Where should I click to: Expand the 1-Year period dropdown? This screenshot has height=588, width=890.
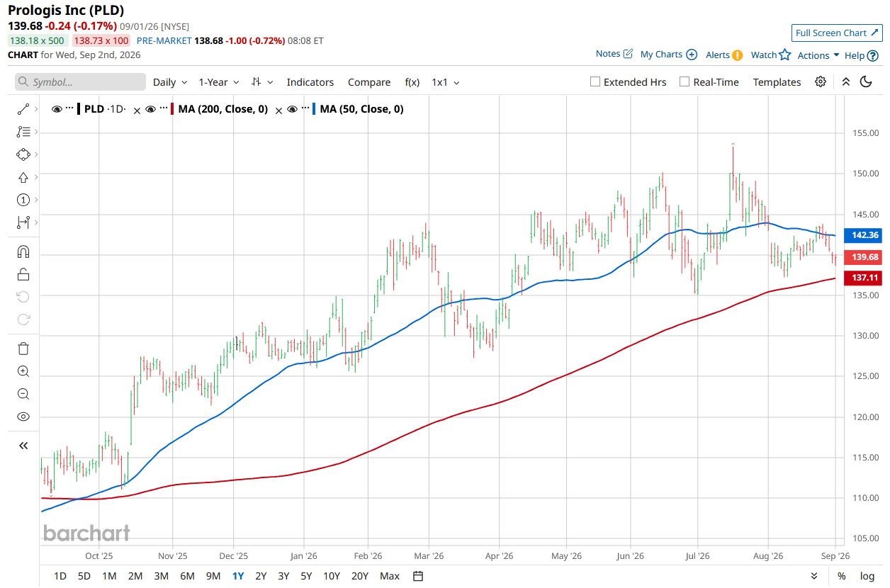219,82
